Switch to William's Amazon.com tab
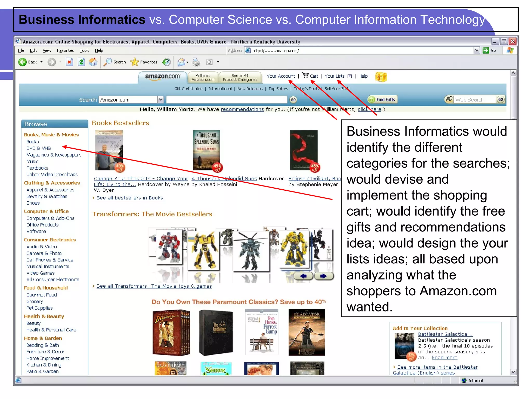 [203, 77]
